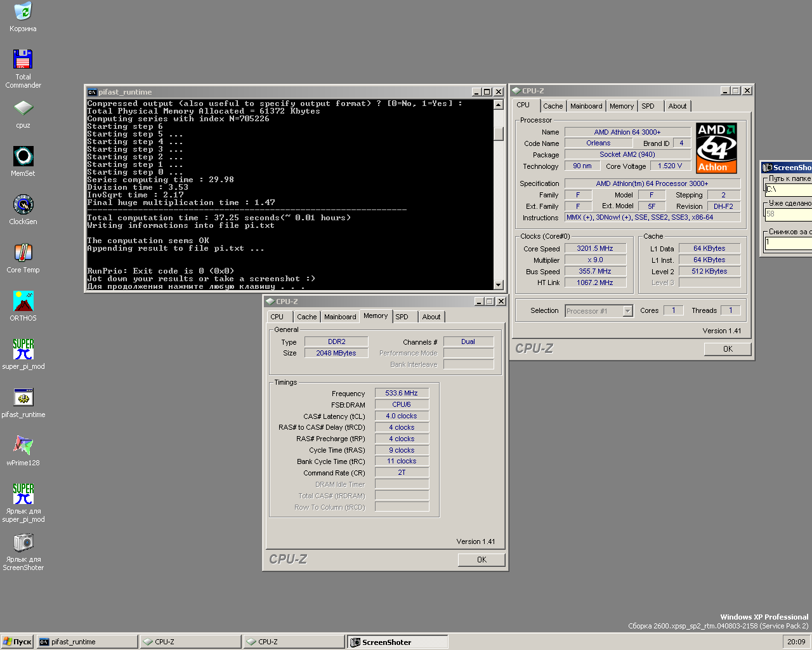Switch to pifast_runtime taskbar button

coord(87,642)
